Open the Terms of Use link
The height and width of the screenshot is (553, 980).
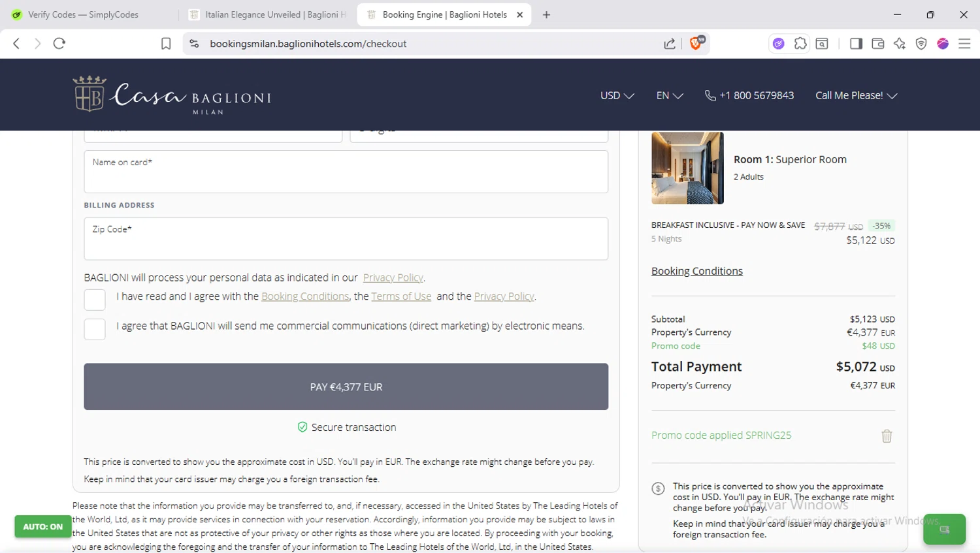pos(401,296)
